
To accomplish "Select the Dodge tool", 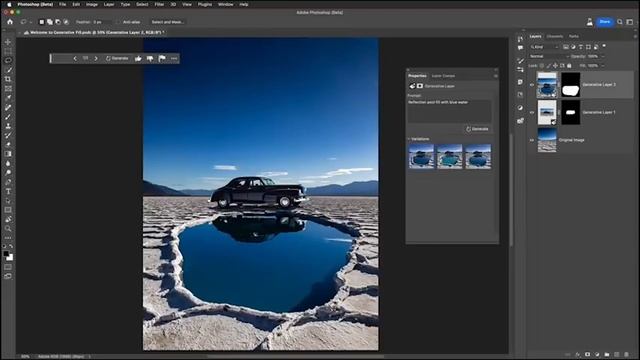I will point(8,173).
